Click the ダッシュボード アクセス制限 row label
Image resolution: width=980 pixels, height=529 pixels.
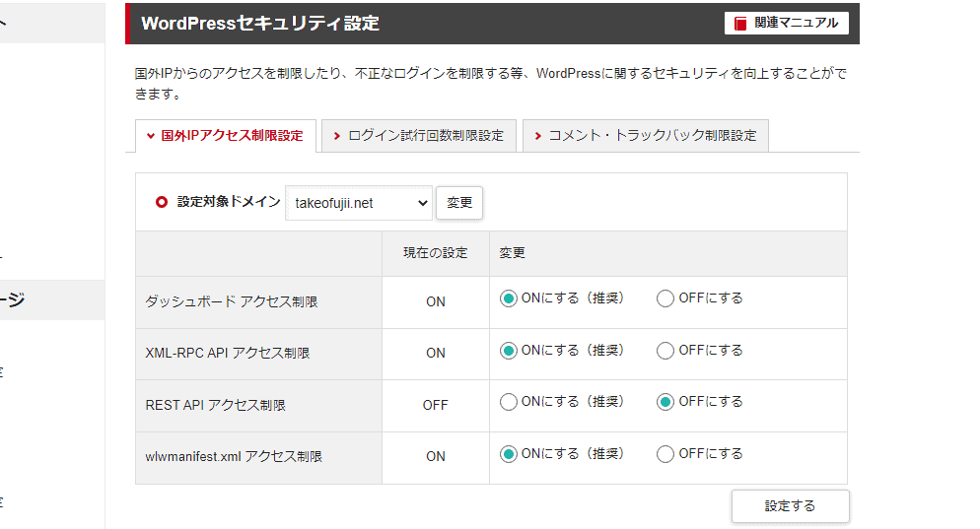click(232, 301)
